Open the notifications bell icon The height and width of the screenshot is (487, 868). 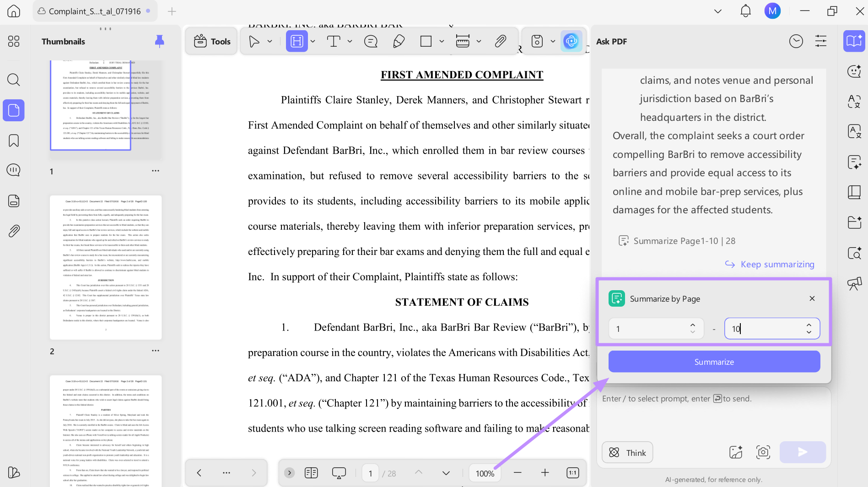(746, 11)
